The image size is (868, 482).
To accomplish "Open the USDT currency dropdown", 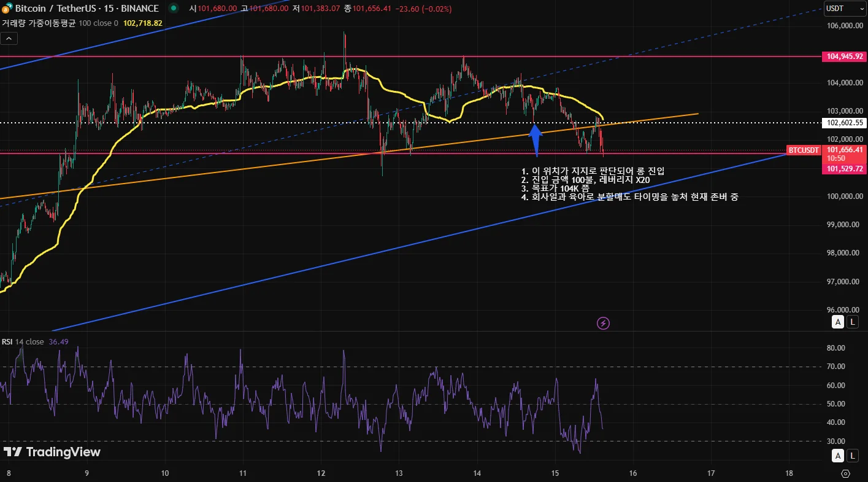I will click(845, 9).
